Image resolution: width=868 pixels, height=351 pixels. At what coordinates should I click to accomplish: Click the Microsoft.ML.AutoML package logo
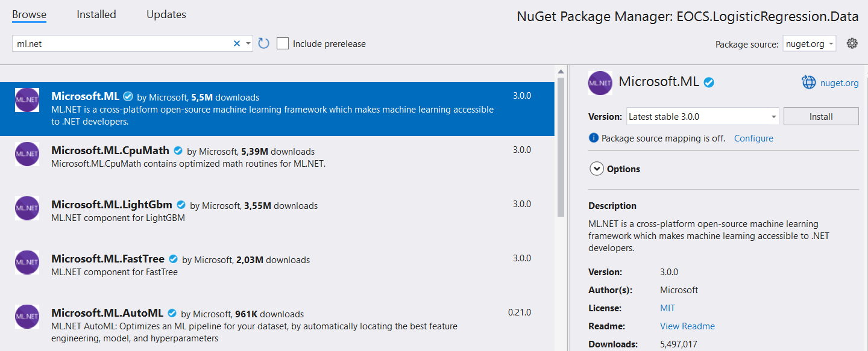click(x=27, y=317)
